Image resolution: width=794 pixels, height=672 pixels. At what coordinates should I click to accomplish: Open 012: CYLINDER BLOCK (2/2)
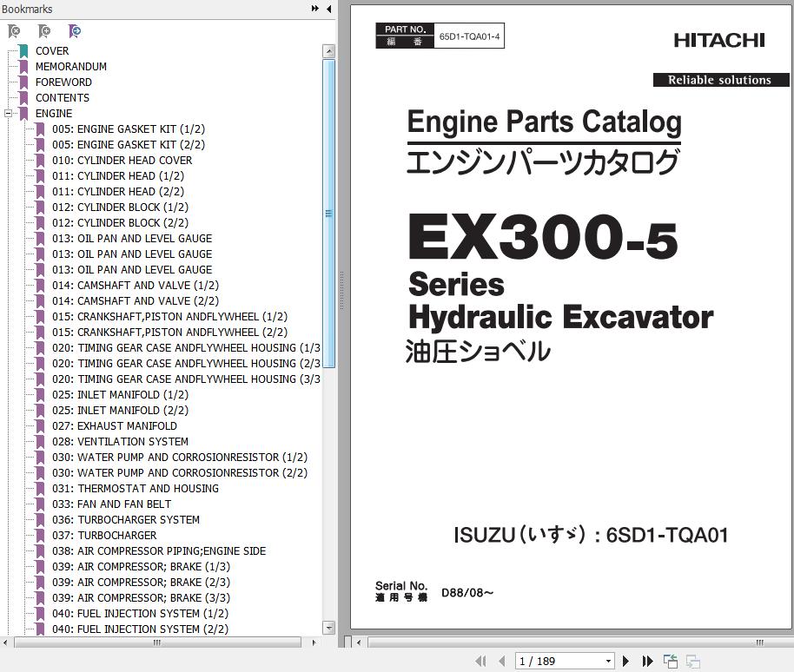click(x=120, y=224)
